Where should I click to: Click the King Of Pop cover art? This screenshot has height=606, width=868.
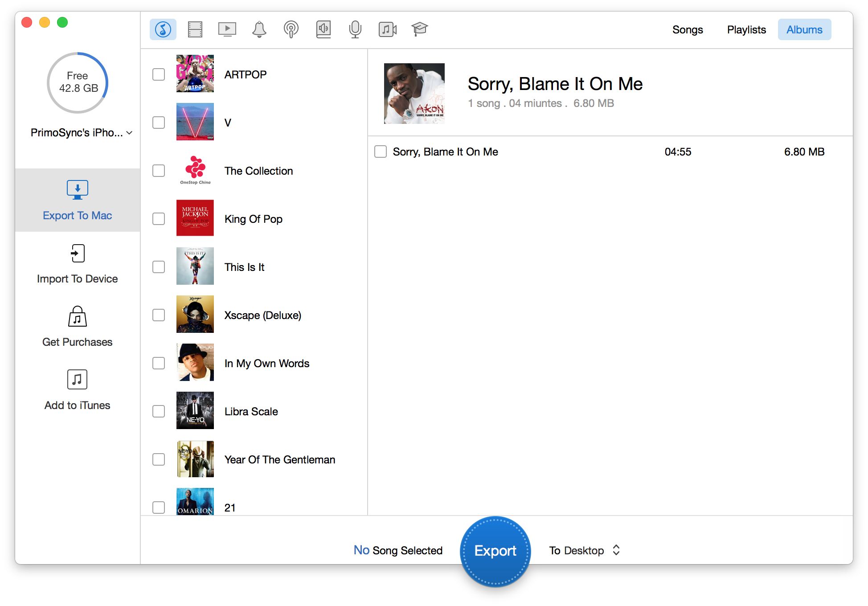point(195,218)
